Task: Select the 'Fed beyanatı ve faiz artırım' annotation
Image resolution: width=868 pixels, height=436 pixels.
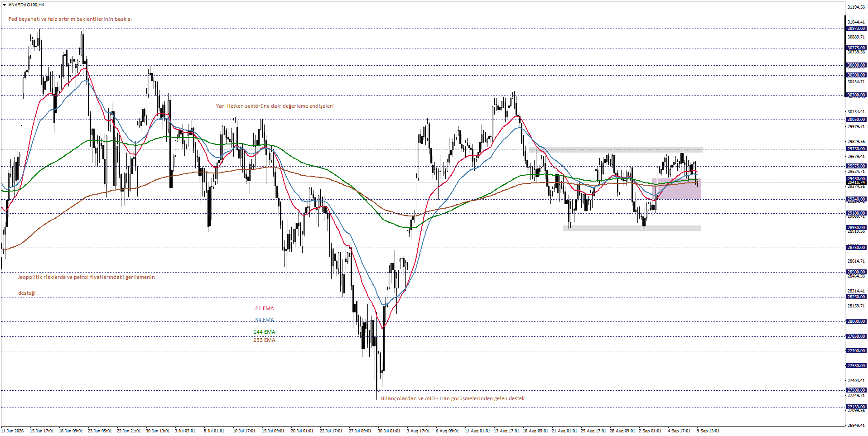Action: [70, 19]
